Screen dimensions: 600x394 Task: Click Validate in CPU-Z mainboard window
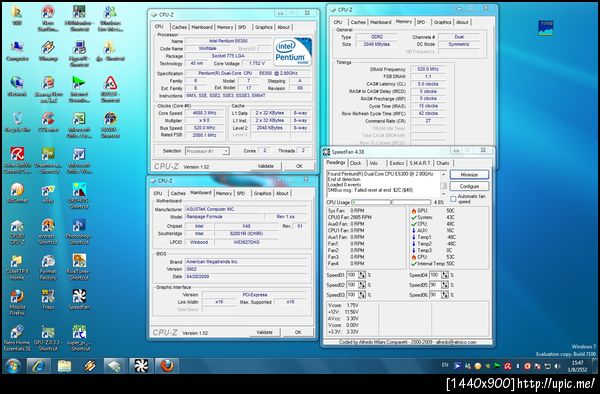264,332
